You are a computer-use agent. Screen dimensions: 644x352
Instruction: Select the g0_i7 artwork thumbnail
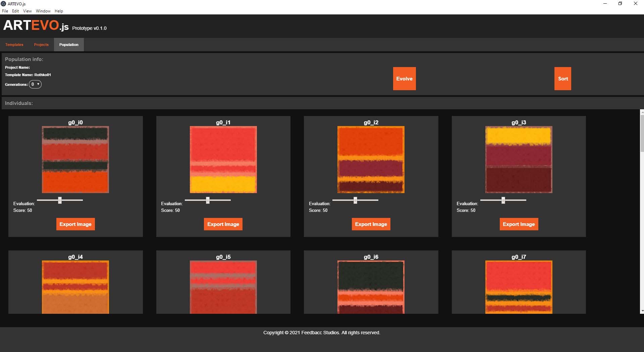(x=519, y=287)
